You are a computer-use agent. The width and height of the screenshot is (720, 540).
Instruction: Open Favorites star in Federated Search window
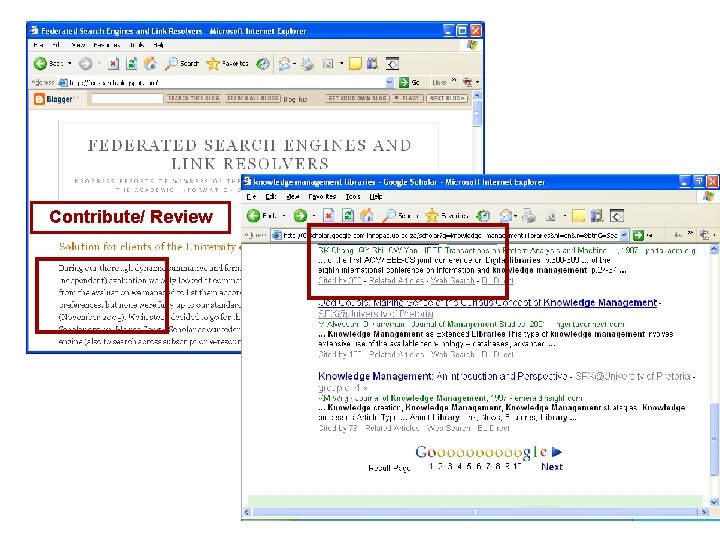[x=213, y=63]
